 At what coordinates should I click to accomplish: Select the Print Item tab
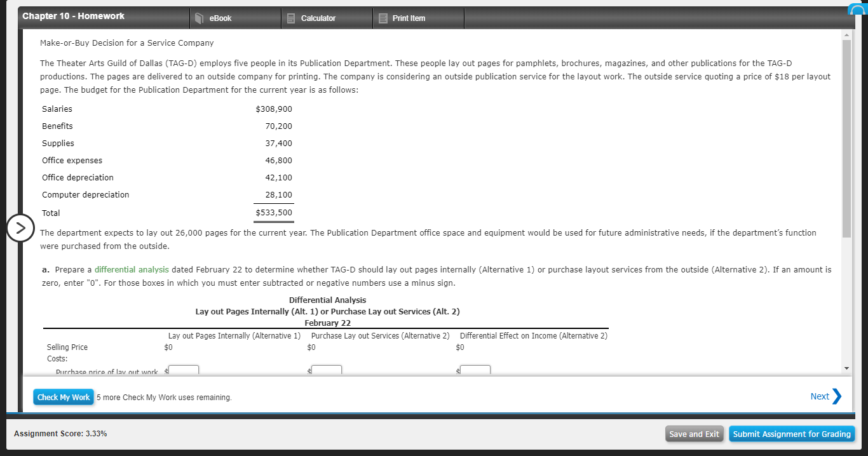pos(418,18)
